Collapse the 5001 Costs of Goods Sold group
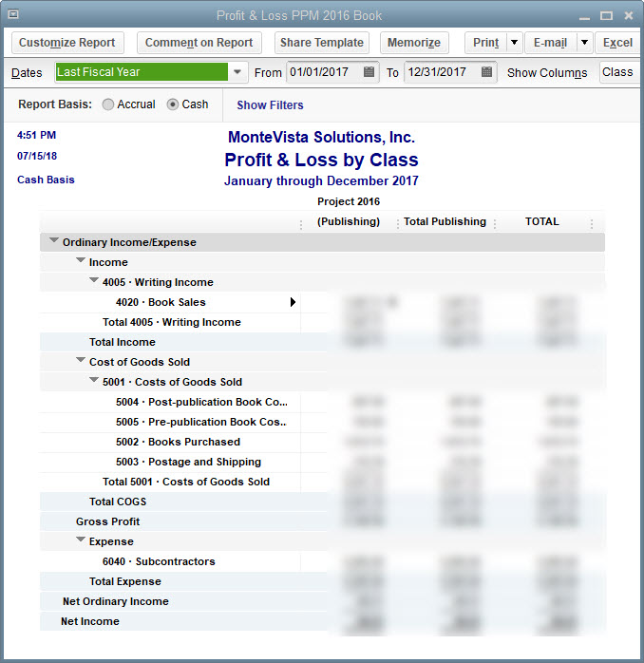The height and width of the screenshot is (663, 644). click(94, 380)
